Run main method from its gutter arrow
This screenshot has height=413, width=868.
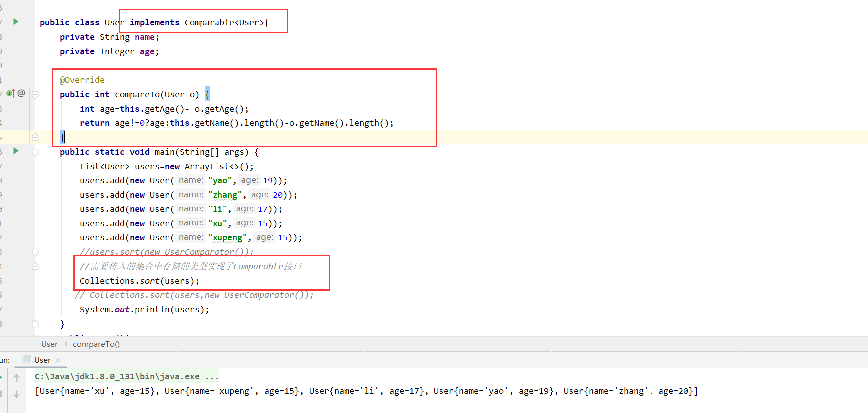click(16, 151)
